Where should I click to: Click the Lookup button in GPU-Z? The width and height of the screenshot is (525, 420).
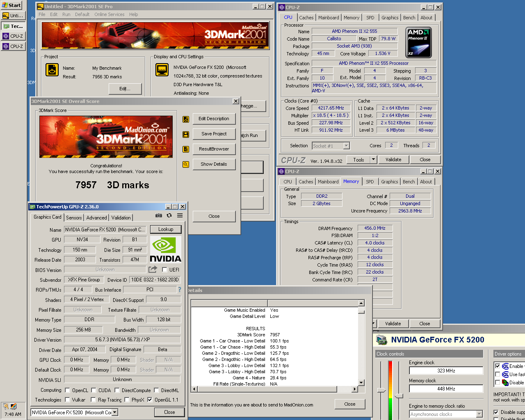pos(166,229)
